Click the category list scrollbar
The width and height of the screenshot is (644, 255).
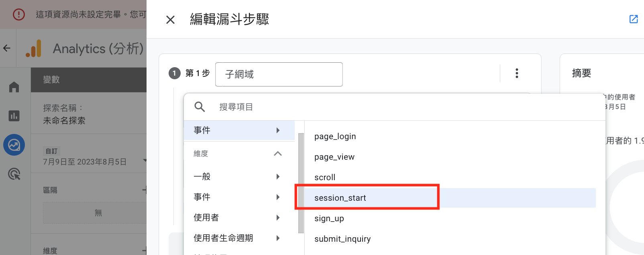(301, 183)
